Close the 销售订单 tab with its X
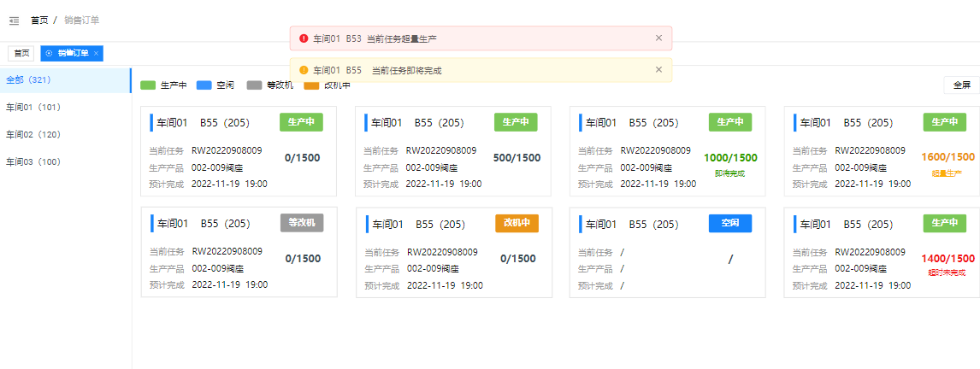Screen dimensions: 980x369 coord(97,53)
